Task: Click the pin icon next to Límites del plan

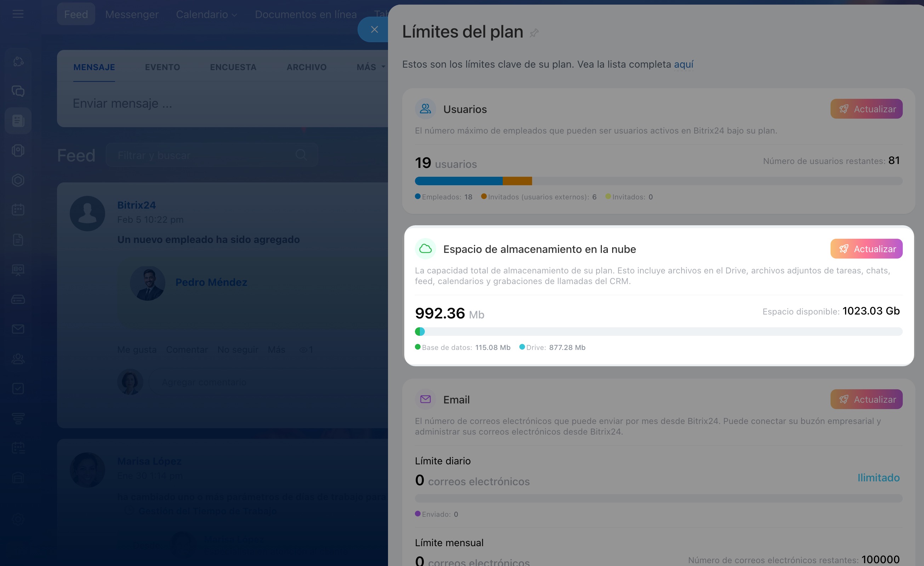Action: coord(534,33)
